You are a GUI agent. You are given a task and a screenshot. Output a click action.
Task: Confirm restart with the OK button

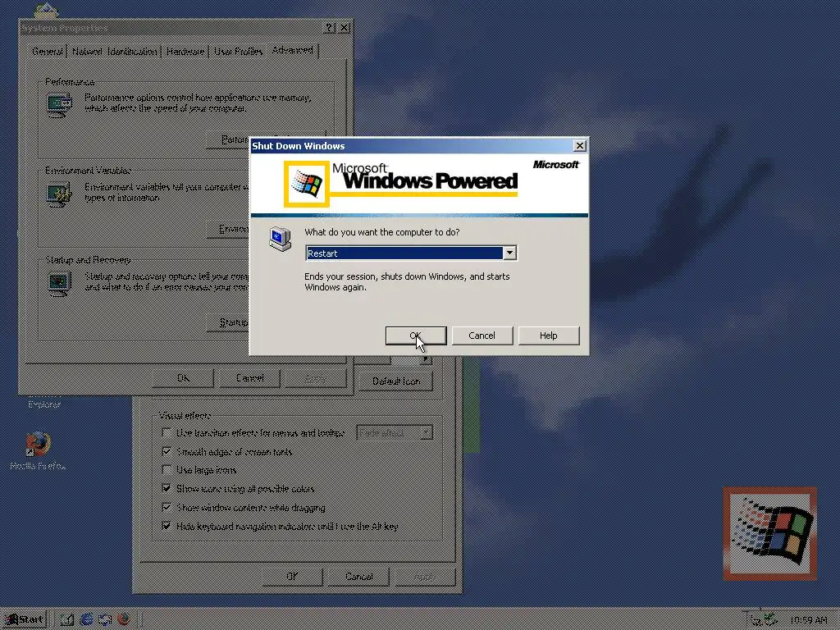click(x=416, y=336)
